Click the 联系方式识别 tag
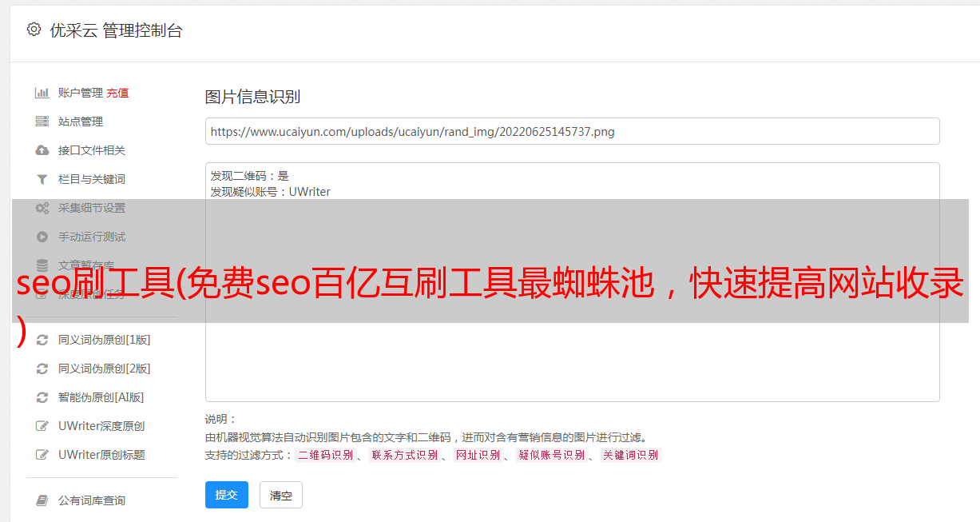The width and height of the screenshot is (980, 522). click(405, 455)
